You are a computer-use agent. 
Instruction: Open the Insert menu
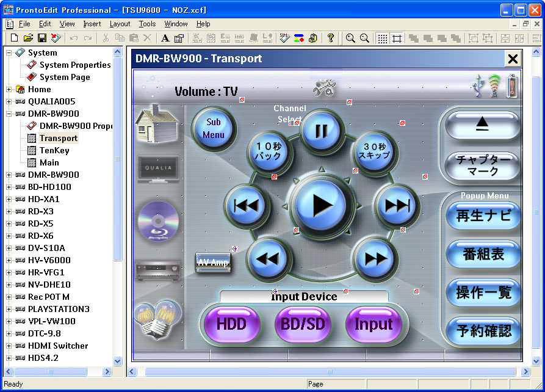point(92,24)
